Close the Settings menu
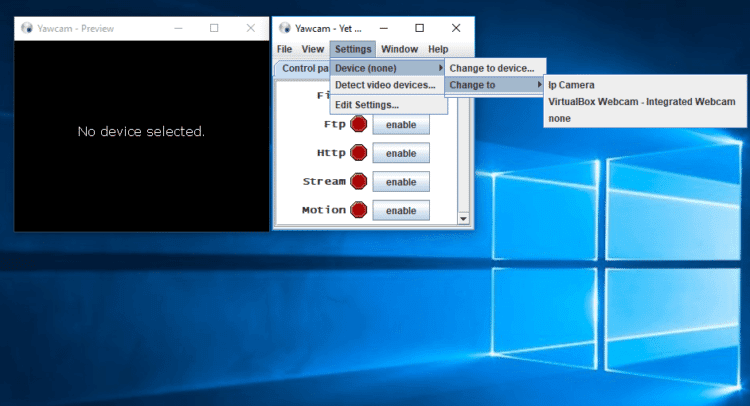Screen dimensions: 750x406 point(353,49)
